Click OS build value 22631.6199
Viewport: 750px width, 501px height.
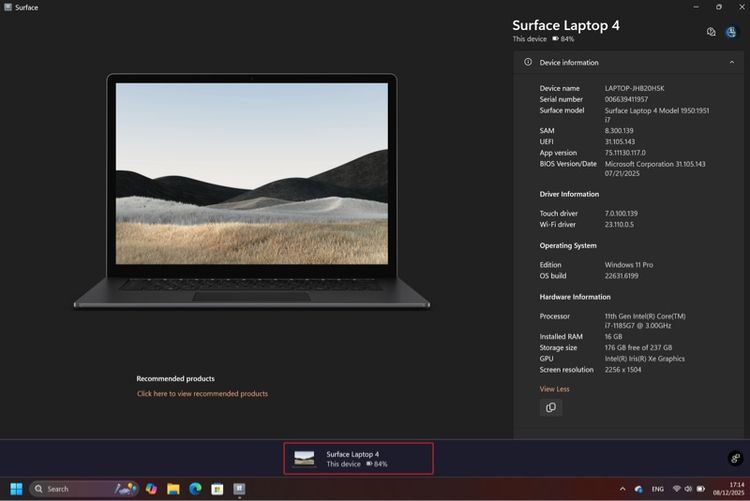pos(621,276)
